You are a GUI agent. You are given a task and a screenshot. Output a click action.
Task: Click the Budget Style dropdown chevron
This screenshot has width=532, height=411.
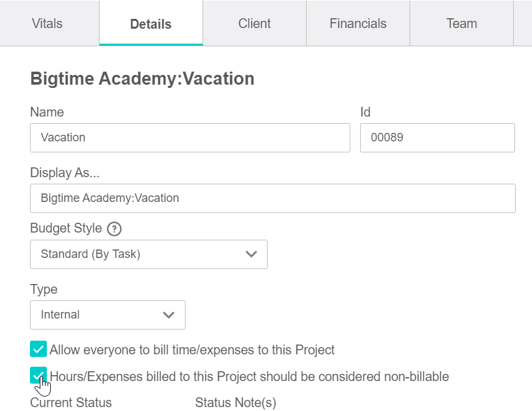point(251,254)
